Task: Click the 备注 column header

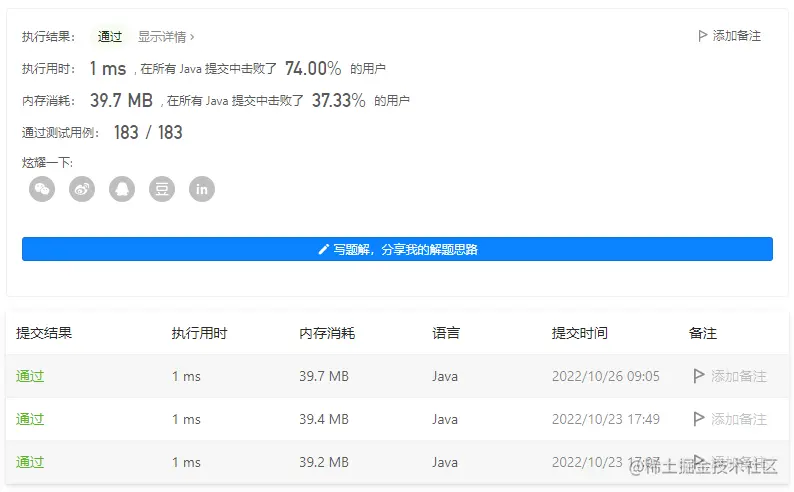Action: click(x=703, y=333)
